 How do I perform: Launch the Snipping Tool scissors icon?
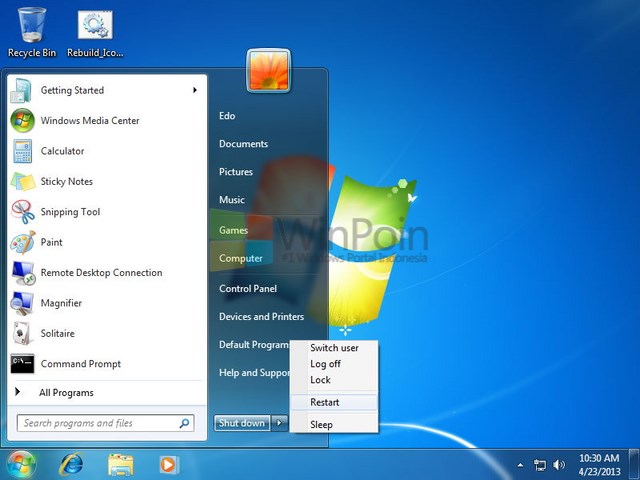point(23,212)
